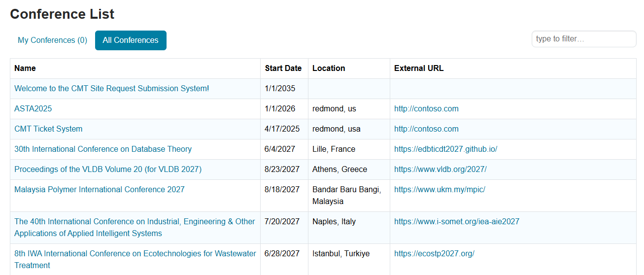Select the All Conferences tab
The image size is (644, 275).
[131, 40]
